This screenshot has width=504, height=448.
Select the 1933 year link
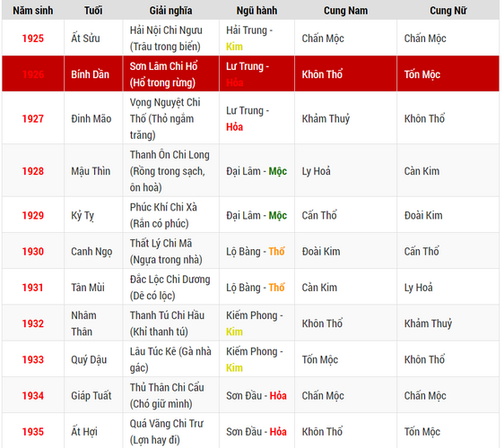coord(33,359)
